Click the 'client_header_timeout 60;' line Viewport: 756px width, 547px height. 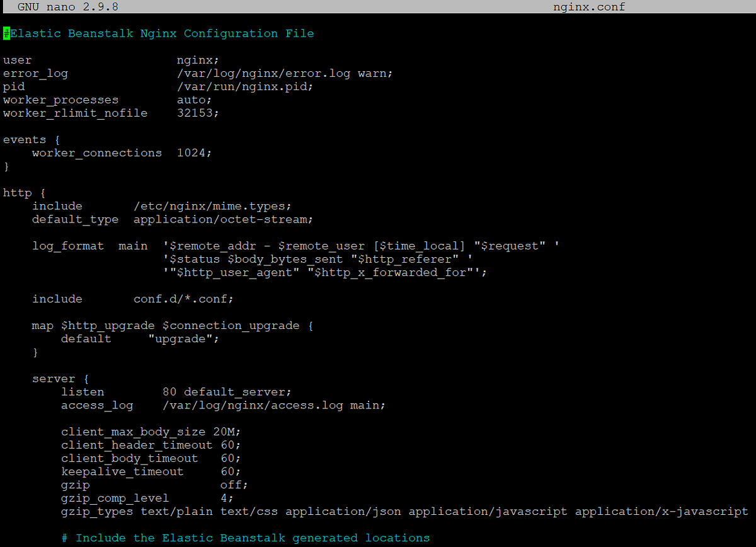(x=151, y=445)
